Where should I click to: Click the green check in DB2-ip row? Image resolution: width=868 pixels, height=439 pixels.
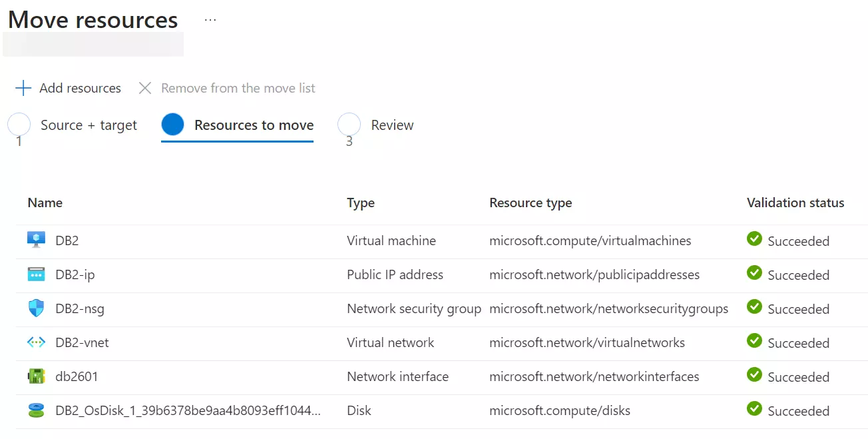[754, 272]
